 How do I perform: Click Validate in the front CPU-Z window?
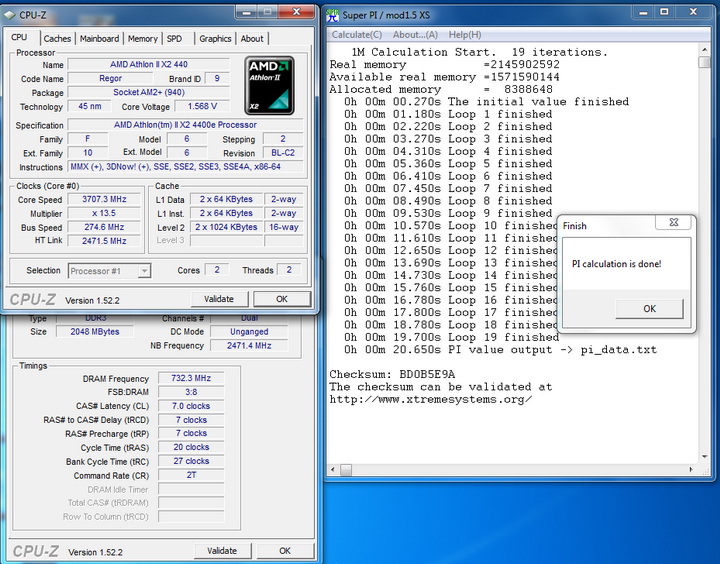pyautogui.click(x=219, y=299)
